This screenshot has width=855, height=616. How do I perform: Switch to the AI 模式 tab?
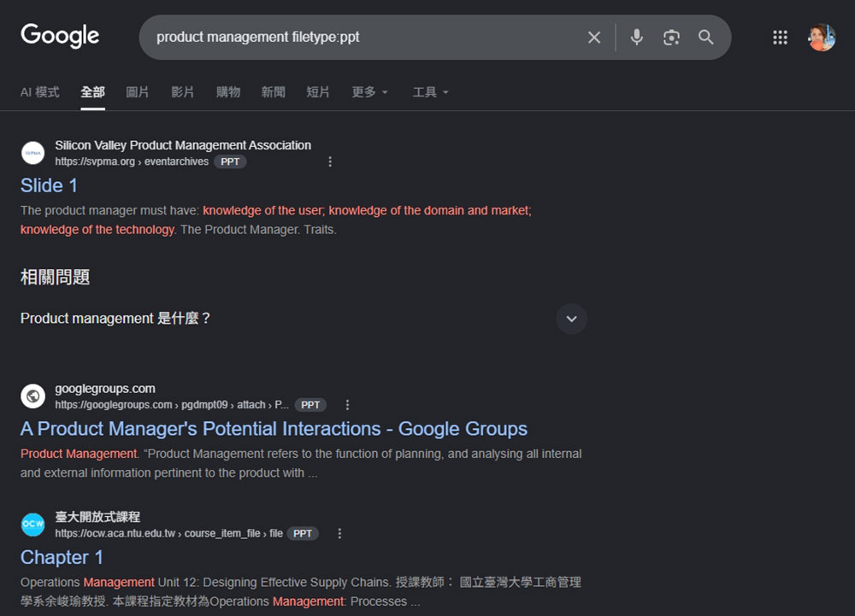click(40, 92)
